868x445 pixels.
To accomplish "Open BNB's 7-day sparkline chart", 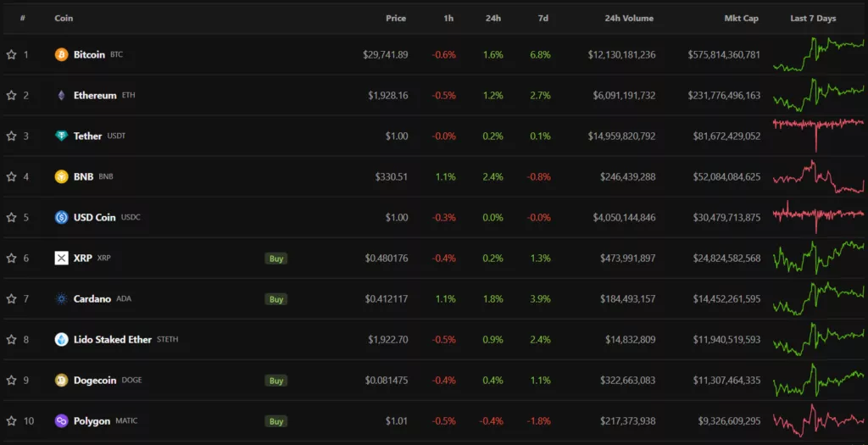I will 819,176.
